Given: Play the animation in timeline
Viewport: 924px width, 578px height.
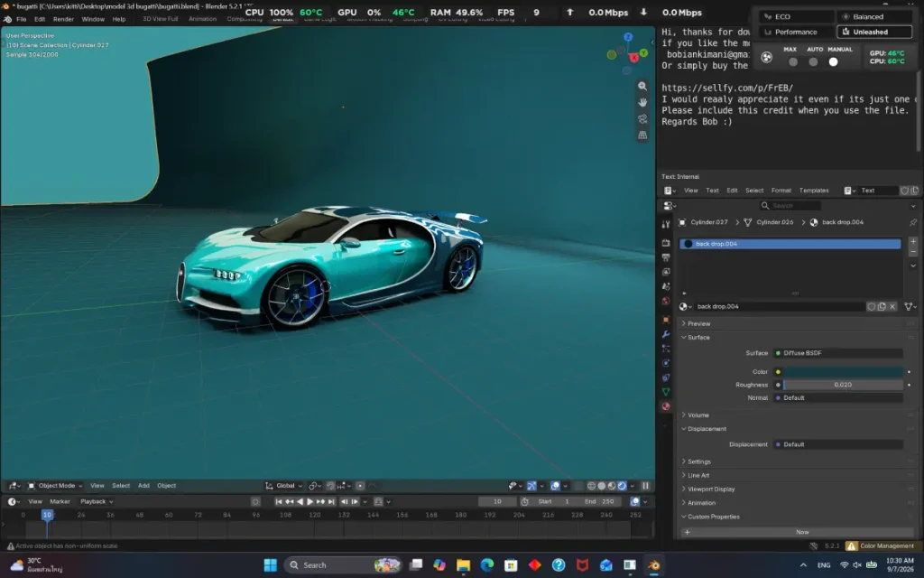Looking at the screenshot, I should pos(310,502).
